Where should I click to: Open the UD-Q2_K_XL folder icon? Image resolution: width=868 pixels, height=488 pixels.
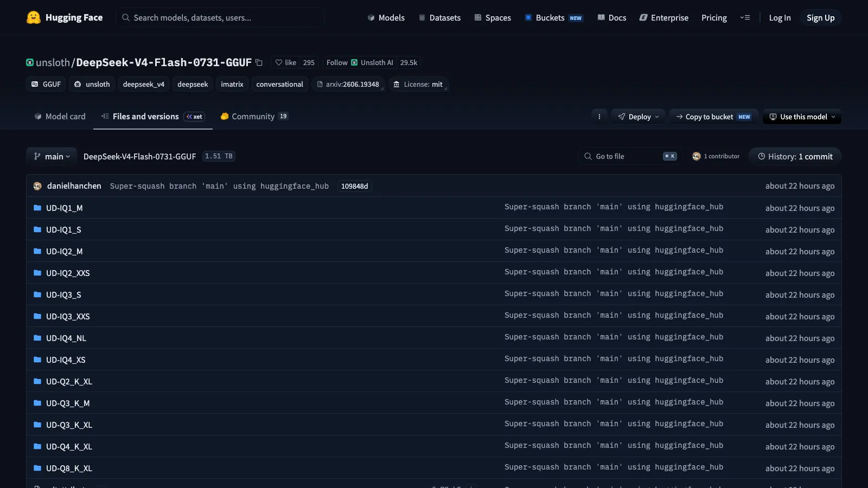point(37,381)
